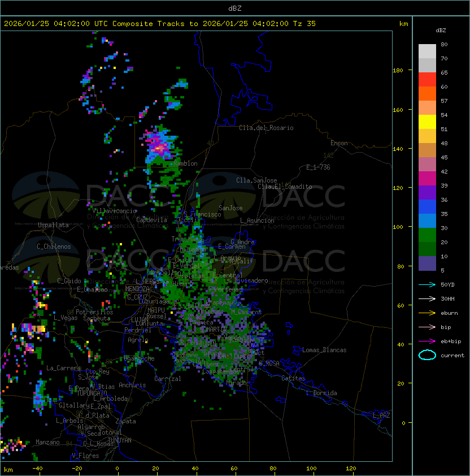Click the 'TUNUYAN' map label
This screenshot has height=476, width=470.
[120, 440]
